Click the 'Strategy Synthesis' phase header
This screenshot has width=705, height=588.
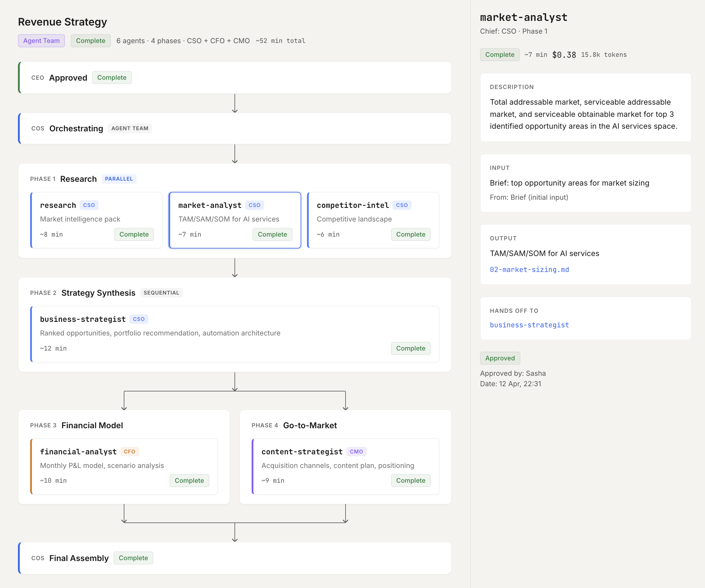coord(98,293)
